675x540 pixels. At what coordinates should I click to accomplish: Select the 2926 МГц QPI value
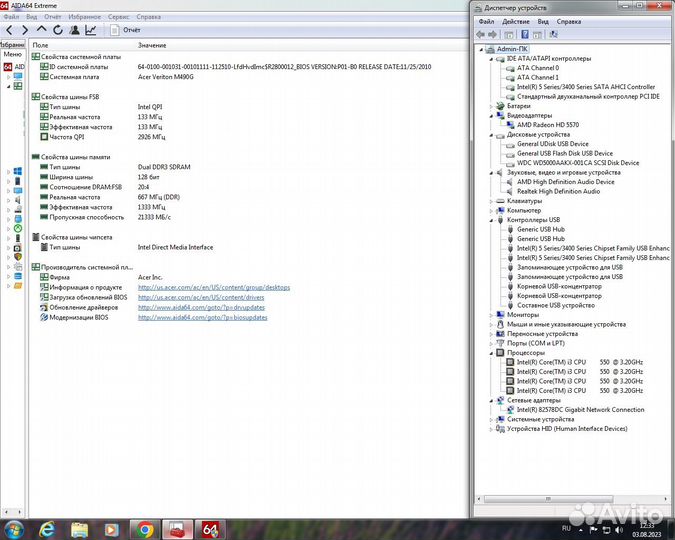point(152,137)
